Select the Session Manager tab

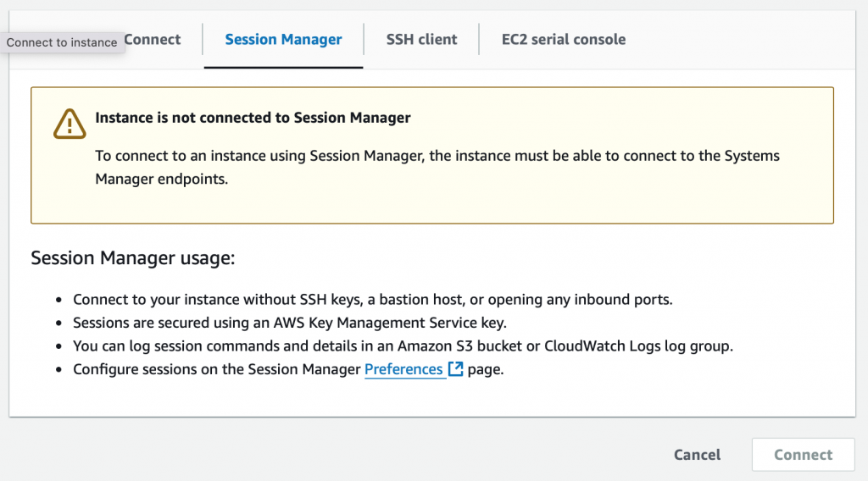[x=283, y=39]
